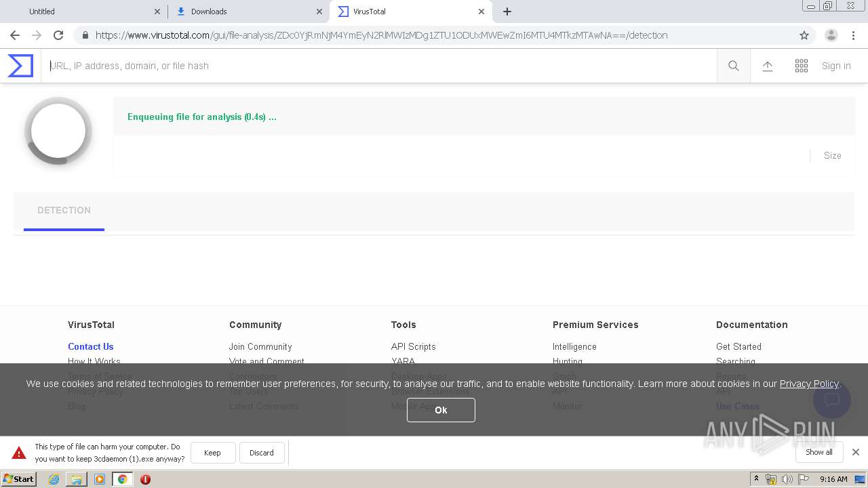
Task: Click the VirusTotal logo icon
Action: pos(20,66)
